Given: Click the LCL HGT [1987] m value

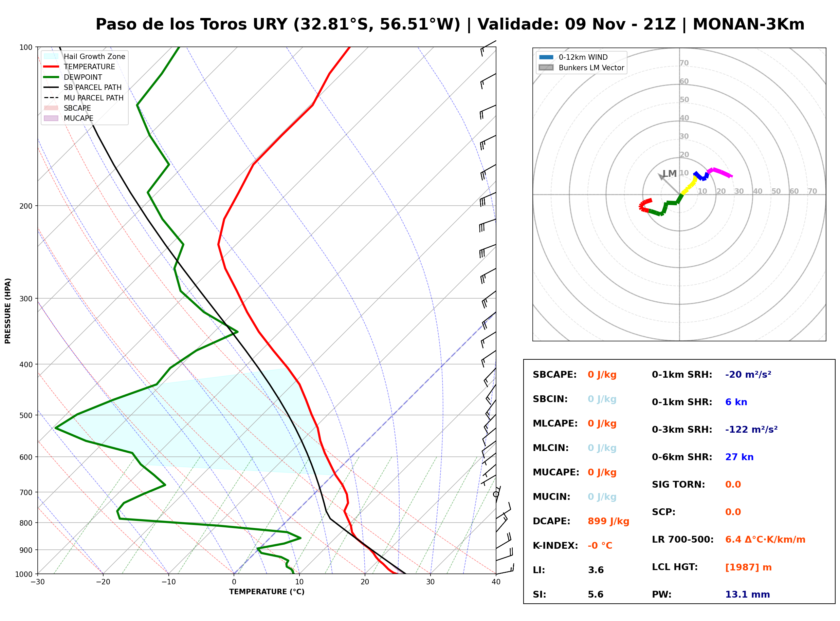Looking at the screenshot, I should pos(748,567).
